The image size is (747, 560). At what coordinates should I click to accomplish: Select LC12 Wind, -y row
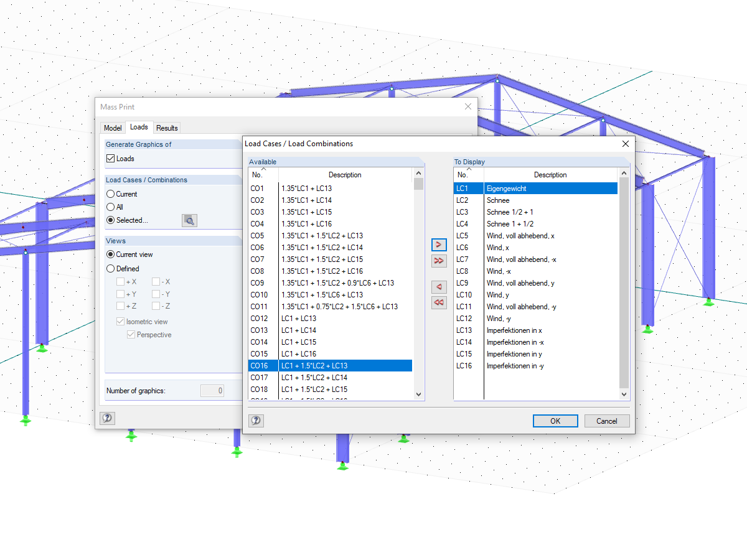coord(535,319)
